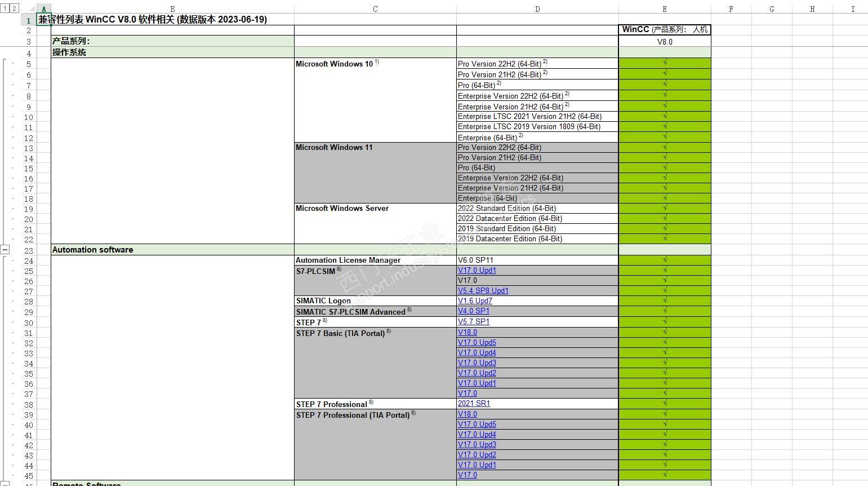Open the V17.0 Upd5 link in row 32
This screenshot has height=486, width=868.
pyautogui.click(x=477, y=343)
